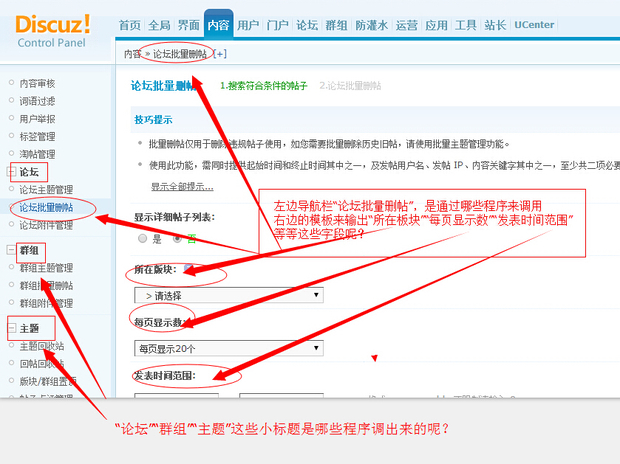Open 版块/群组置顶 in the sidebar

[48, 381]
